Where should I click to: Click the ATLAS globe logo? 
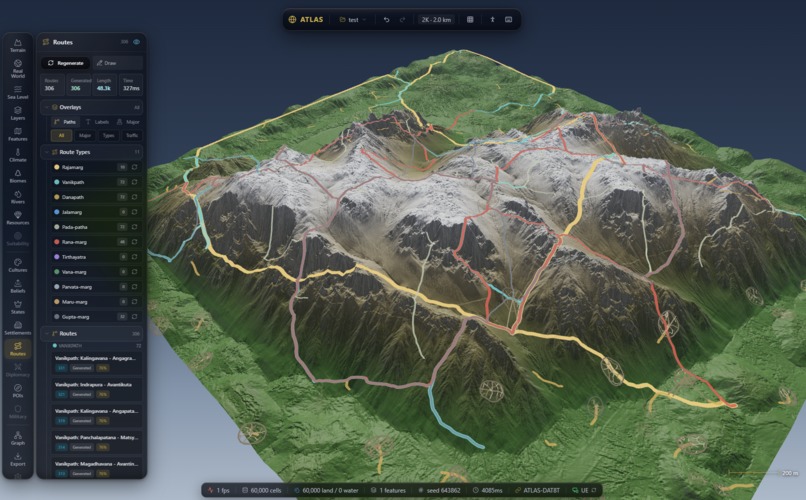(x=292, y=20)
